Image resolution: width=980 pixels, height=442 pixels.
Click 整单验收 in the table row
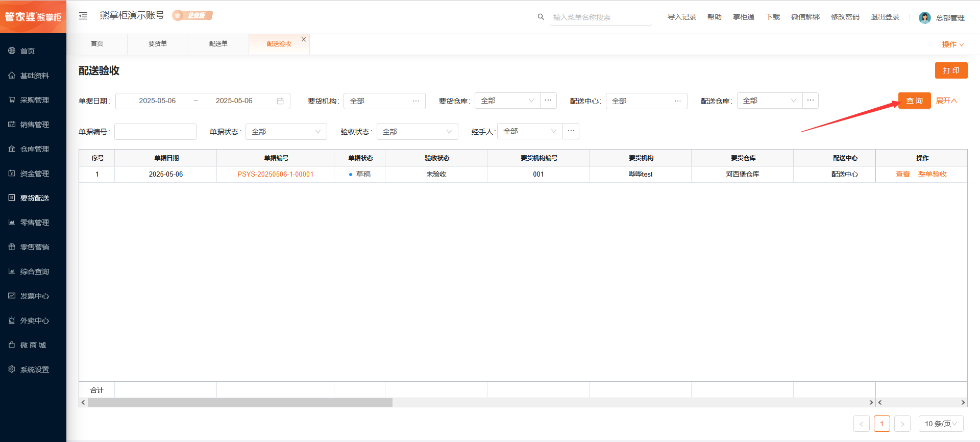coord(933,174)
